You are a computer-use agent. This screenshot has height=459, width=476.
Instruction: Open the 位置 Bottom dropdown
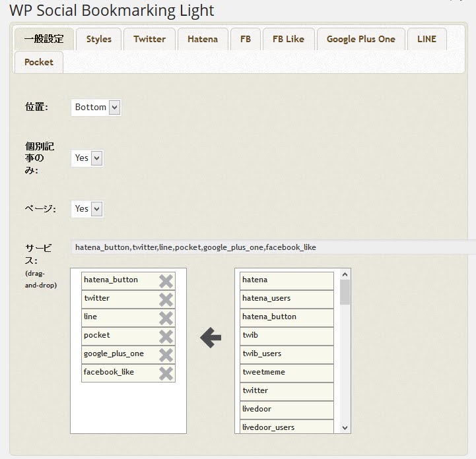(96, 107)
